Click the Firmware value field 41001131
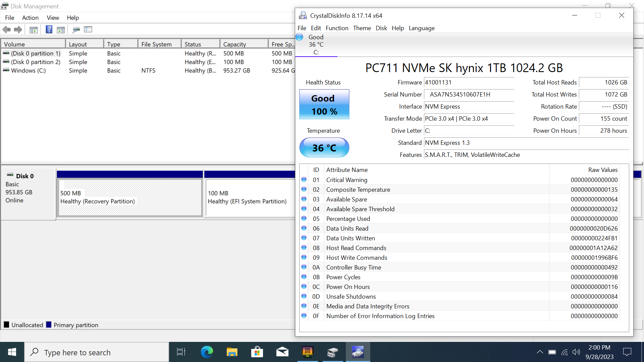The height and width of the screenshot is (362, 644). [469, 82]
